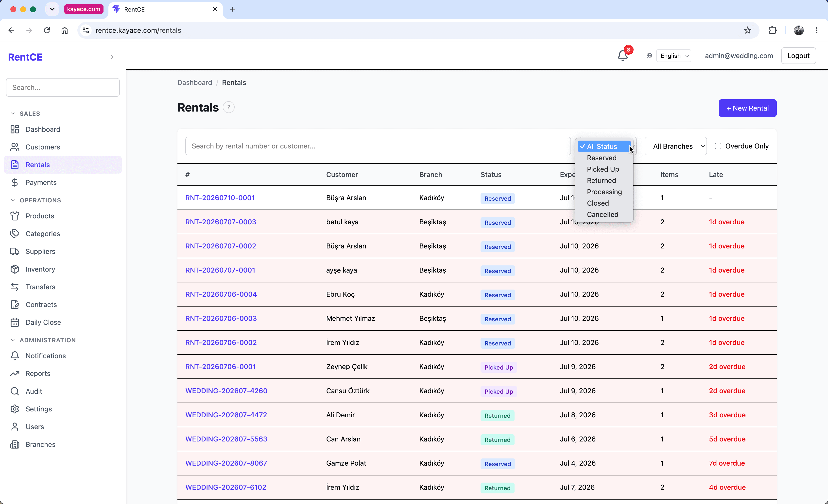This screenshot has height=504, width=828.
Task: Click the Notifications bell icon in sidebar
Action: click(x=15, y=356)
